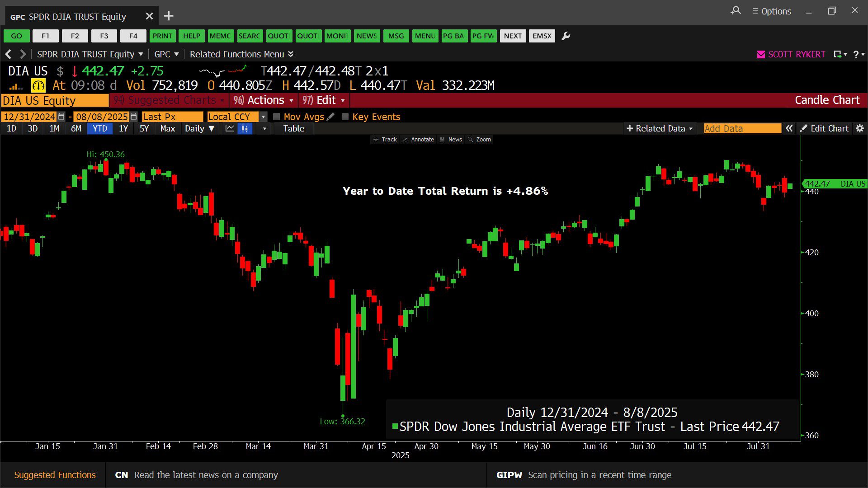Viewport: 868px width, 488px height.
Task: Expand the Related Data dropdown
Action: click(659, 129)
